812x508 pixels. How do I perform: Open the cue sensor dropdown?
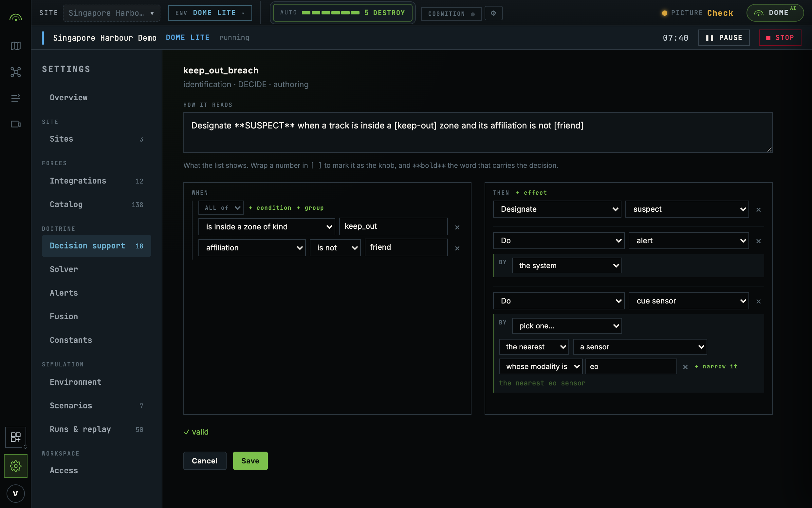(689, 301)
